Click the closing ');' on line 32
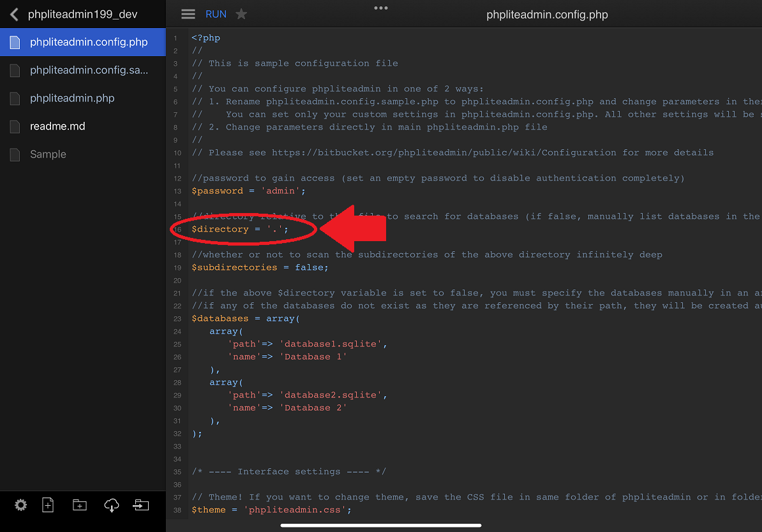762x532 pixels. [197, 433]
